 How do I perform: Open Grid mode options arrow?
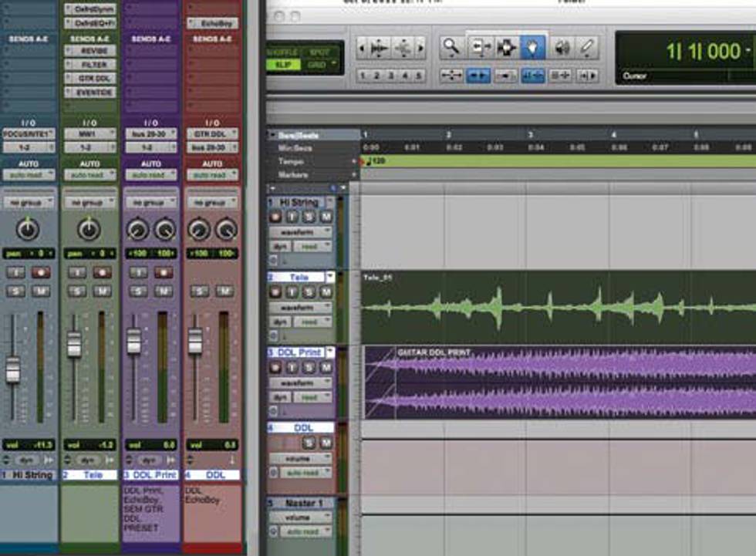(x=333, y=65)
